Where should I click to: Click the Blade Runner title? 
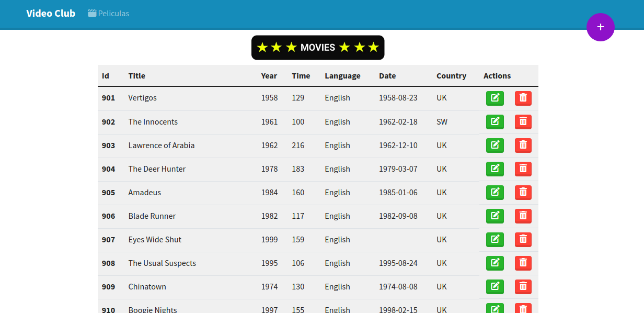coord(152,216)
